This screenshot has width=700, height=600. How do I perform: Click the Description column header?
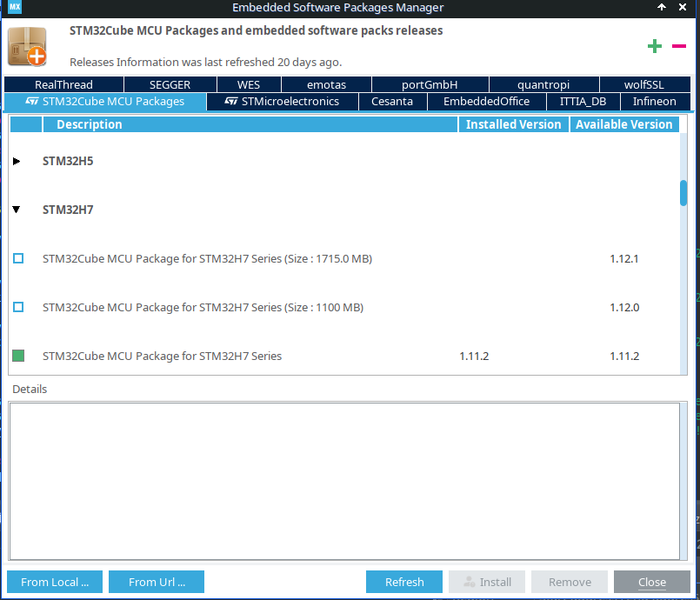click(250, 124)
